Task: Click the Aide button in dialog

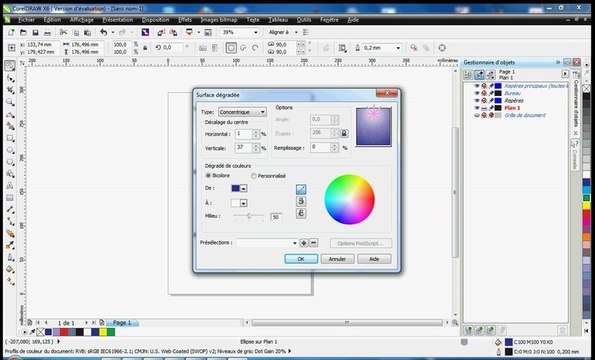Action: pyautogui.click(x=374, y=259)
